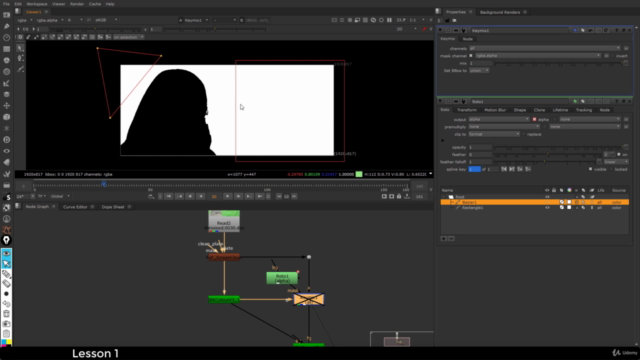Click the spline key number field
640x360 pixels.
click(474, 169)
